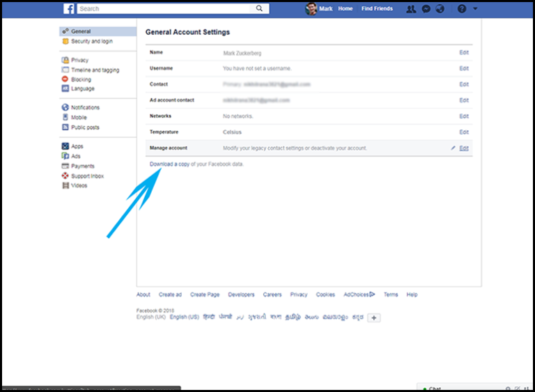
Task: Go to Home in top bar
Action: [x=346, y=8]
